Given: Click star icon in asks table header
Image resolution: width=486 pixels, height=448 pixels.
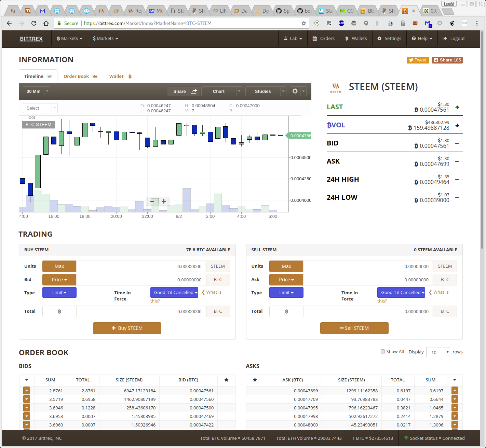Looking at the screenshot, I should (x=255, y=380).
